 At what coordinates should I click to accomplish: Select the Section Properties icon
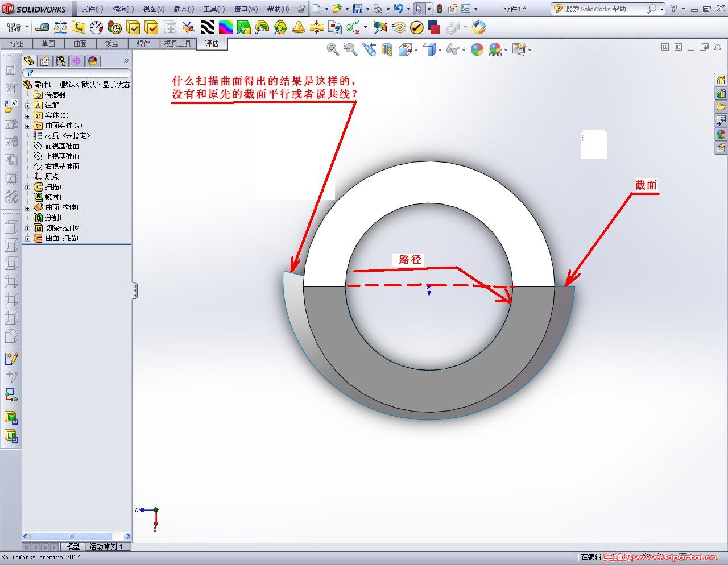point(78,27)
